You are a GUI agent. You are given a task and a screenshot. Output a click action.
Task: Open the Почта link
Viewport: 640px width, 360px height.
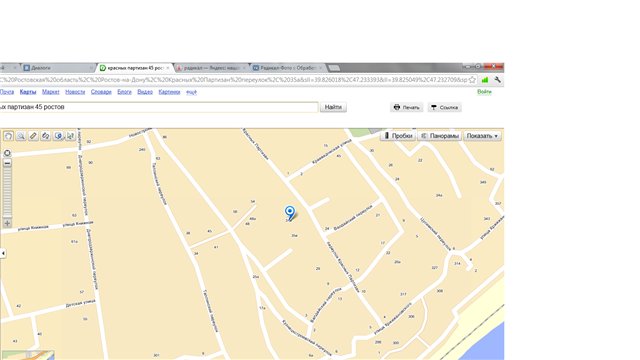(x=7, y=92)
